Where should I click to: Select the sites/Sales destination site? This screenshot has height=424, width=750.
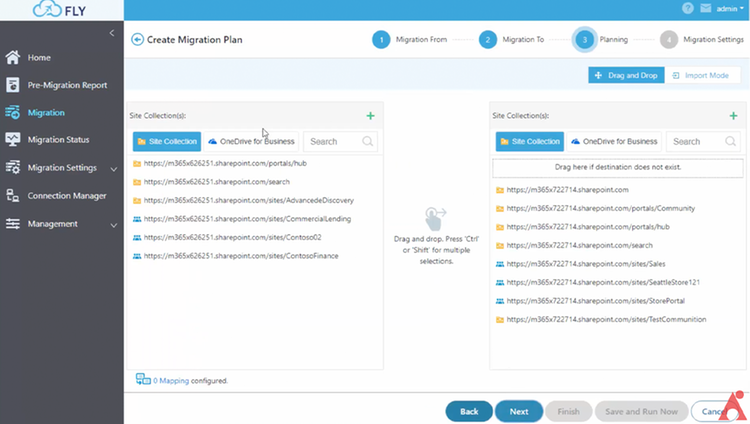585,264
